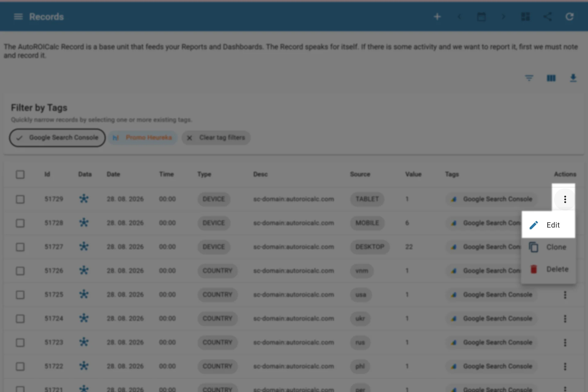Refresh records with reload icon
This screenshot has height=392, width=588.
pos(570,17)
